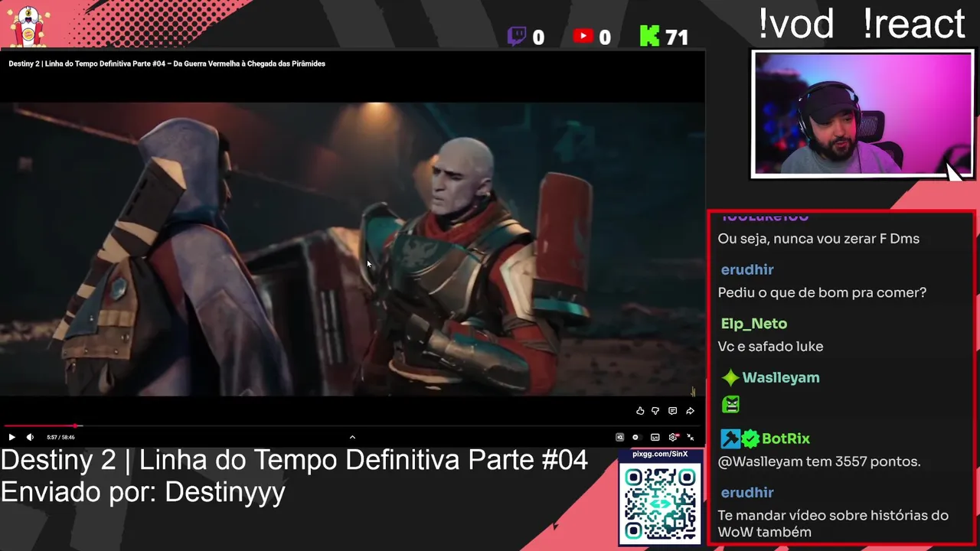
Task: Click the 5:57 / 58:46 time display
Action: click(60, 437)
